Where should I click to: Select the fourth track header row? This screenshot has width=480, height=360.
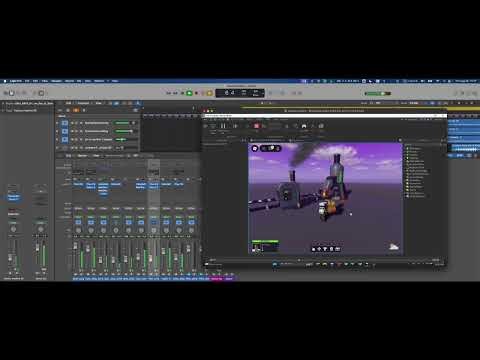click(97, 148)
